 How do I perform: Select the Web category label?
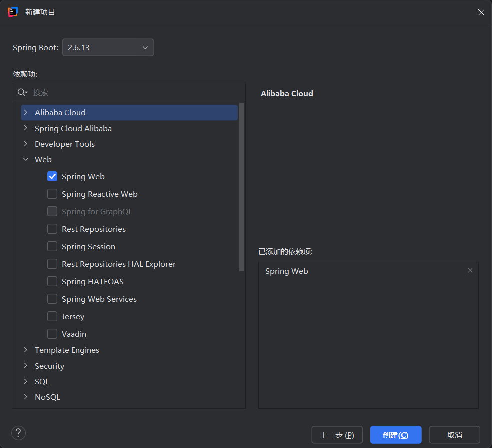click(x=43, y=159)
